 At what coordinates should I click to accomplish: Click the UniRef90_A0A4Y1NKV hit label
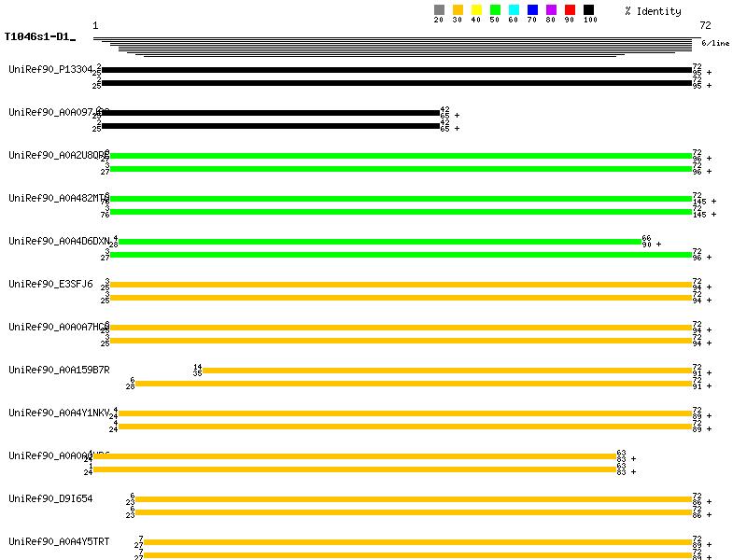point(59,413)
